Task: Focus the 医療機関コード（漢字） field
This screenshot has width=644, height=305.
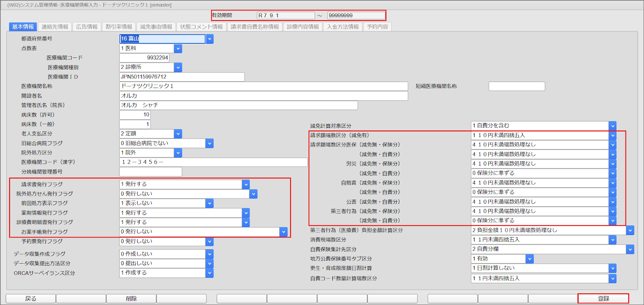Action: 213,162
